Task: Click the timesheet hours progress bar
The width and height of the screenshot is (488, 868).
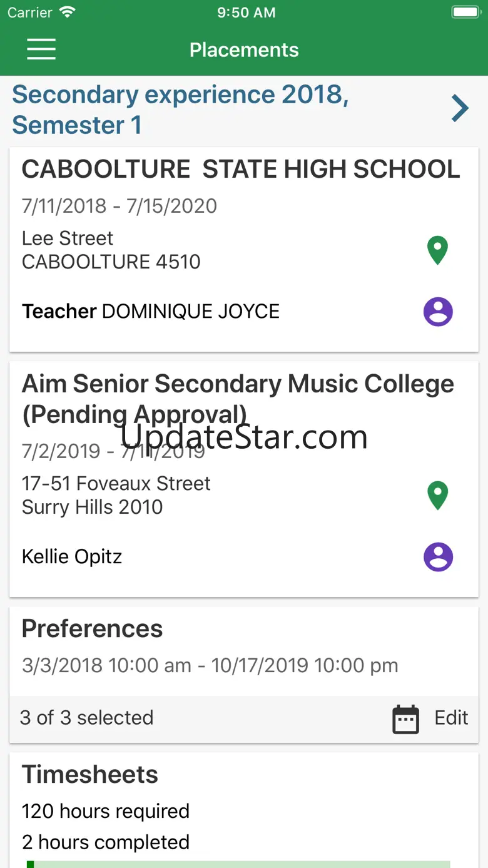Action: [238, 864]
